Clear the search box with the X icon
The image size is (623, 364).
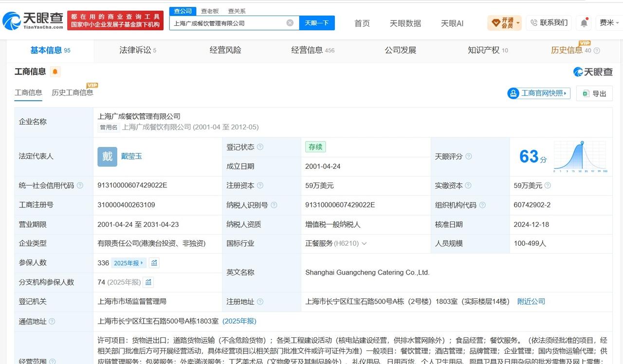[x=290, y=23]
